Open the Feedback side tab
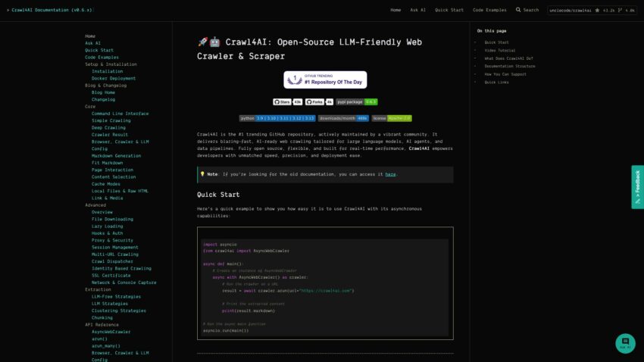Viewport: 644px width, 362px height. coord(637,187)
